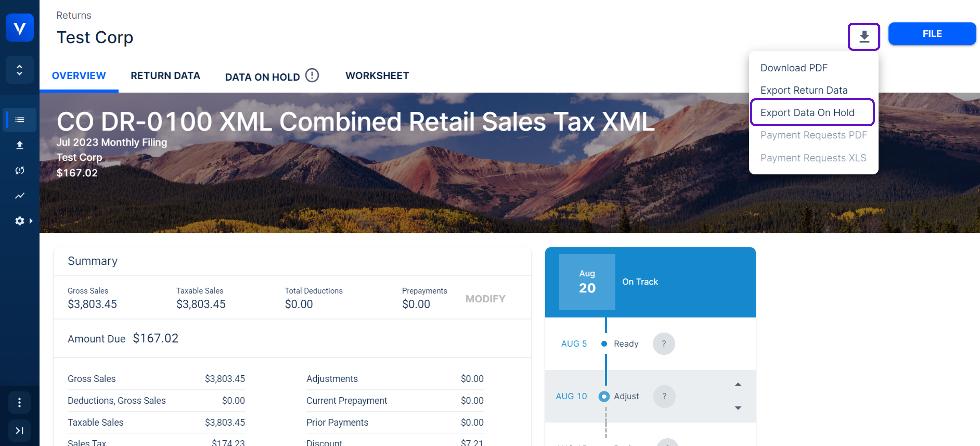Open the returns list sidebar icon
Image resolution: width=980 pixels, height=446 pixels.
(x=19, y=120)
